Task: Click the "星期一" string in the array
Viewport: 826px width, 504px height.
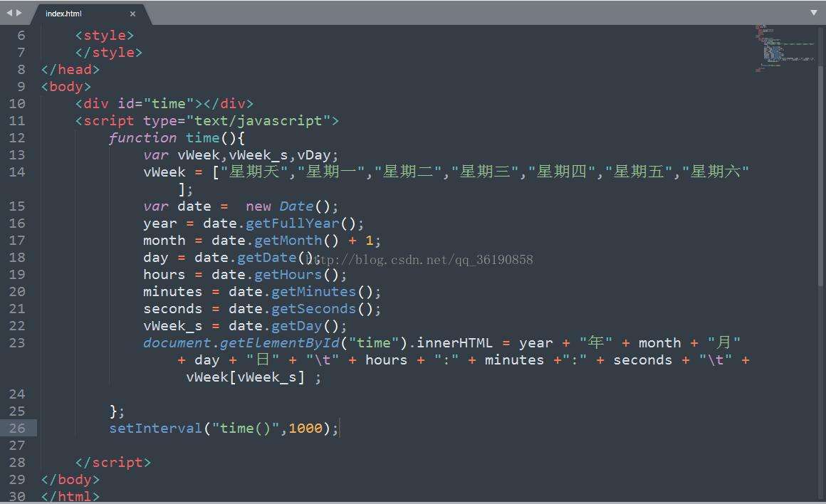Action: pyautogui.click(x=331, y=172)
